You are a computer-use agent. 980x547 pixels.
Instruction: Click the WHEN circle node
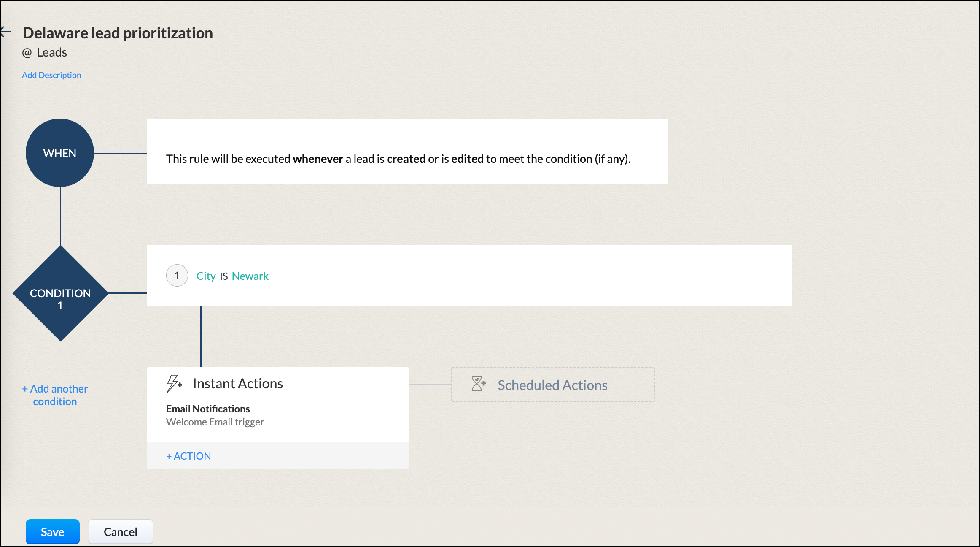pos(60,153)
